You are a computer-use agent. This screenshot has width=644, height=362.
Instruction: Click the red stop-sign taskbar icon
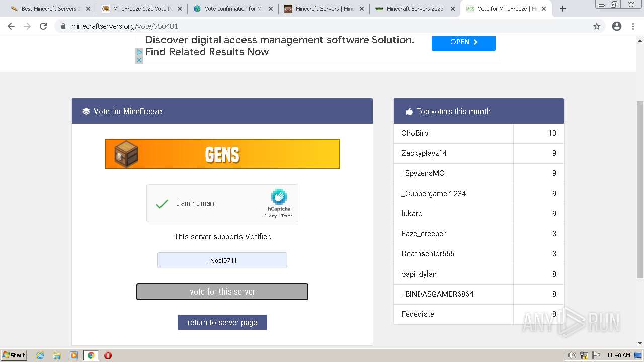(x=108, y=355)
